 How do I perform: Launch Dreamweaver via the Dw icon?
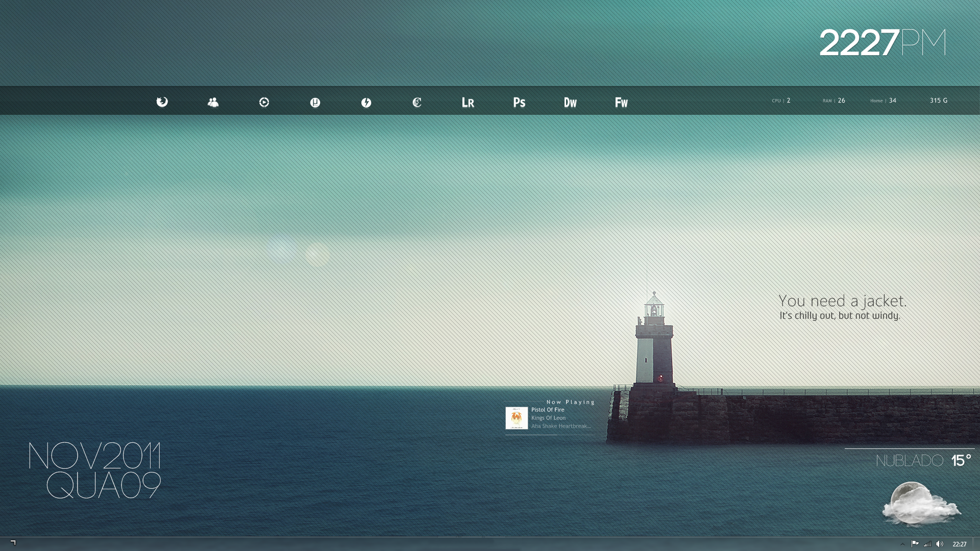(570, 103)
